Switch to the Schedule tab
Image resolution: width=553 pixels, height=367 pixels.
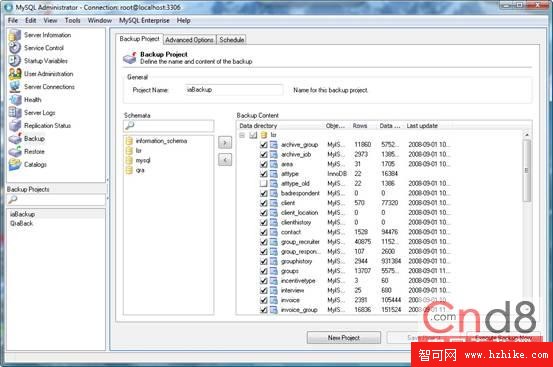pos(231,40)
